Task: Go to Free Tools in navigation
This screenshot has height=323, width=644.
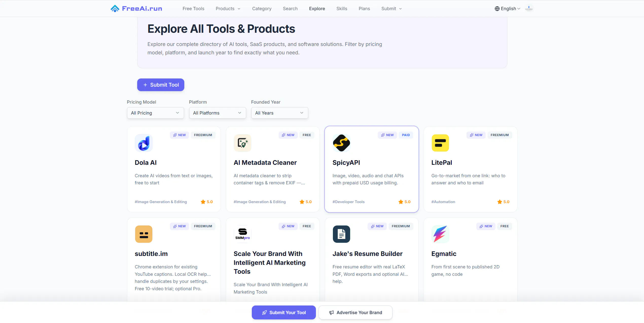Action: pyautogui.click(x=193, y=9)
